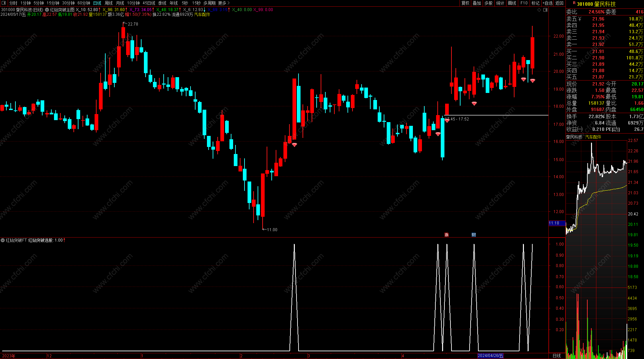Click the 22.78 high price annotation
Viewport: 644px width, 359px height.
(x=133, y=24)
